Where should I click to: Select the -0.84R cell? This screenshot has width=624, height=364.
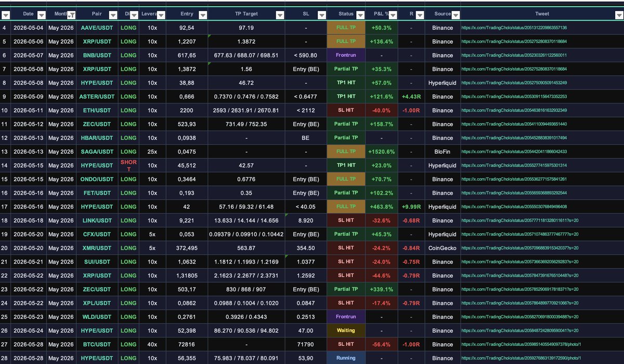(411, 248)
